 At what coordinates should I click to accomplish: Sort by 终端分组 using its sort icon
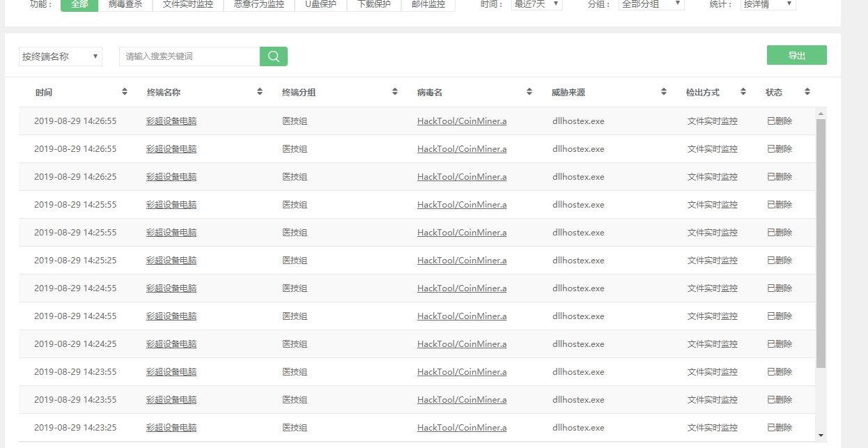pyautogui.click(x=395, y=91)
